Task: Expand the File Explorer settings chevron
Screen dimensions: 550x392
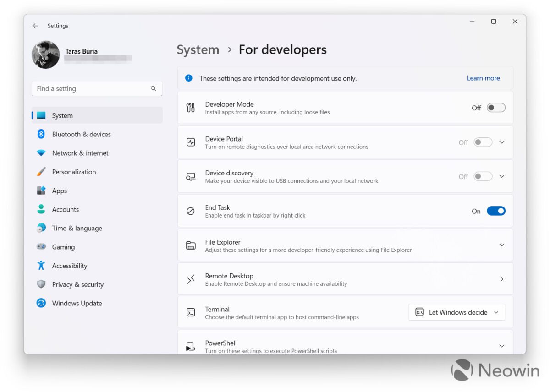Action: [502, 245]
